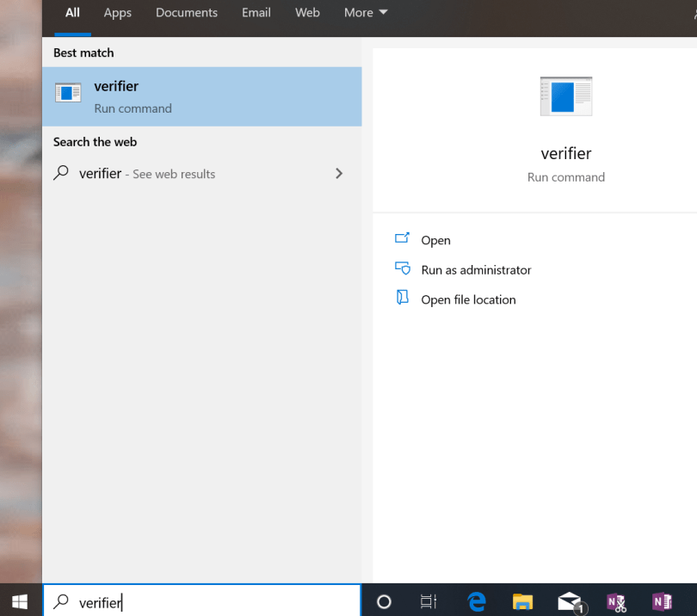Click the Windows Start button
Image resolution: width=697 pixels, height=616 pixels.
(x=20, y=601)
